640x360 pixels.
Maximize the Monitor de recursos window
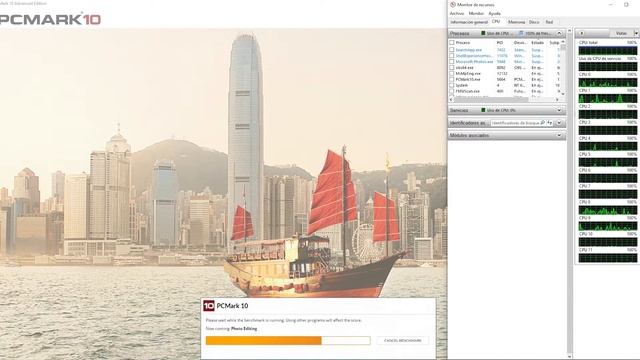click(626, 4)
